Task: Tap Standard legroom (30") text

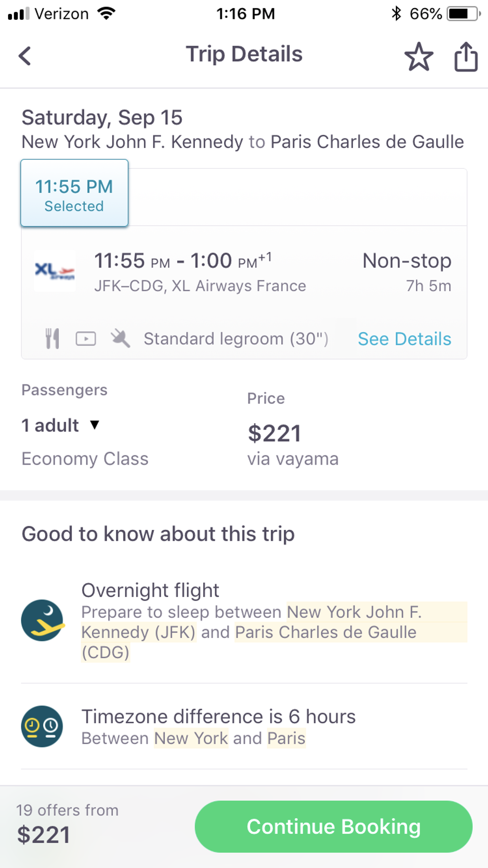Action: (236, 339)
